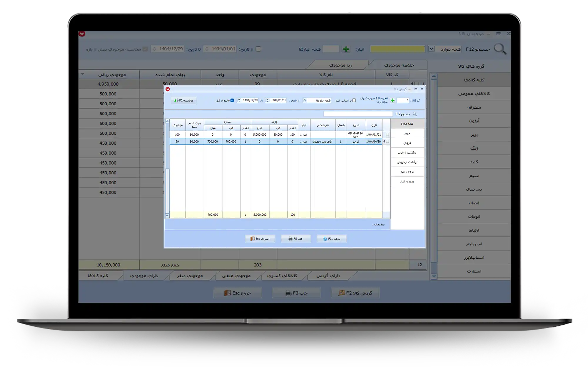Select the برگشت از فروش filter

(407, 162)
